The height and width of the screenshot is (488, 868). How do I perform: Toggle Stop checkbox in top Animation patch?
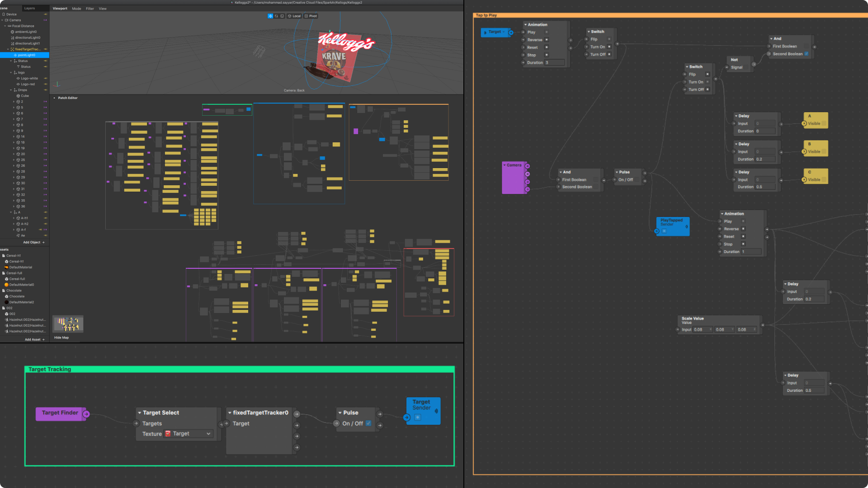click(x=547, y=55)
